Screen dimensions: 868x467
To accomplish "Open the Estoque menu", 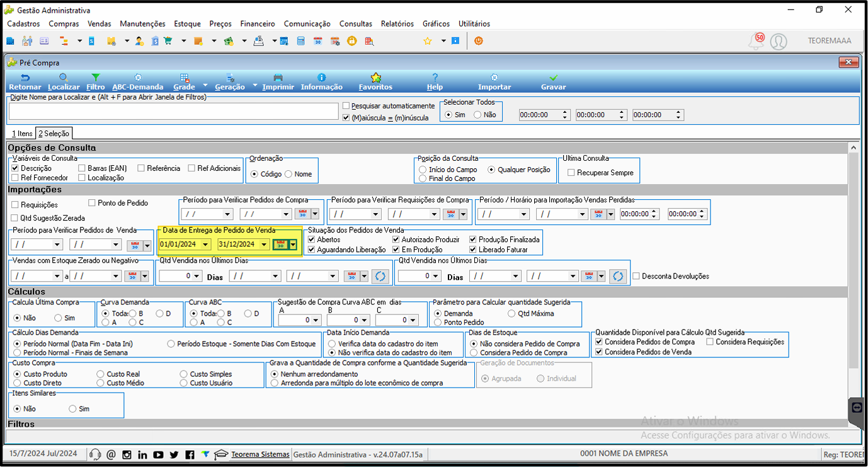I will click(x=188, y=24).
